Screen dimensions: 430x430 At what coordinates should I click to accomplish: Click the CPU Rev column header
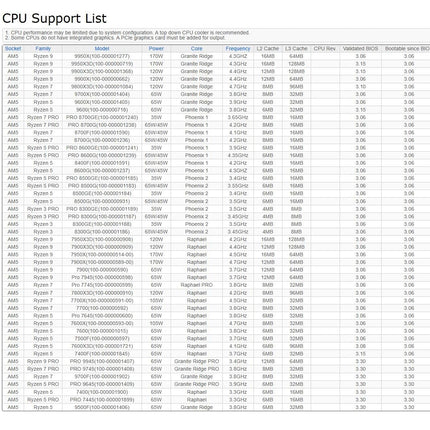(324, 49)
